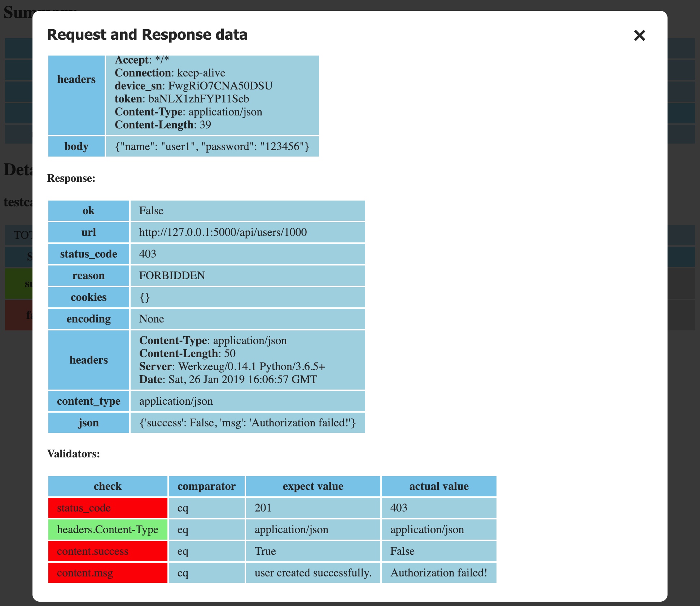
Task: Click the 'comparator' column header
Action: (x=206, y=486)
